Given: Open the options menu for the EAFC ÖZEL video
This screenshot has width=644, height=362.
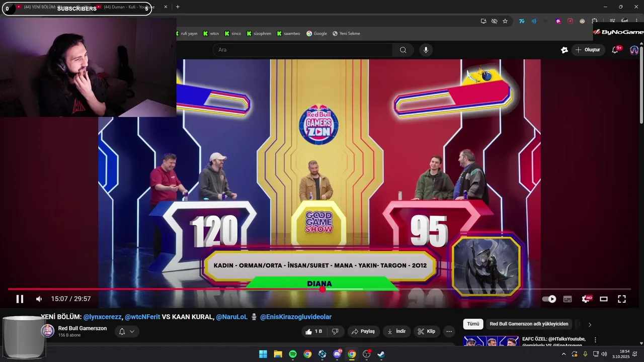Looking at the screenshot, I should click(595, 340).
